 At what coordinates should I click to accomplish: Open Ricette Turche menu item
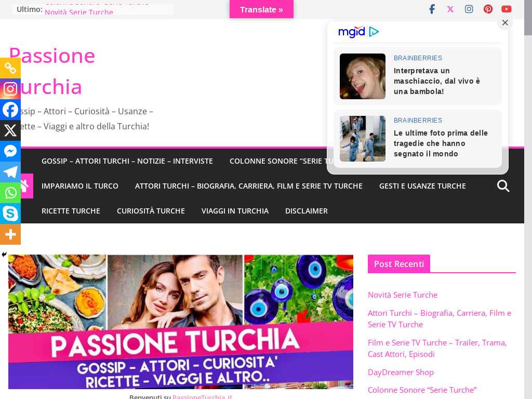[x=71, y=211]
